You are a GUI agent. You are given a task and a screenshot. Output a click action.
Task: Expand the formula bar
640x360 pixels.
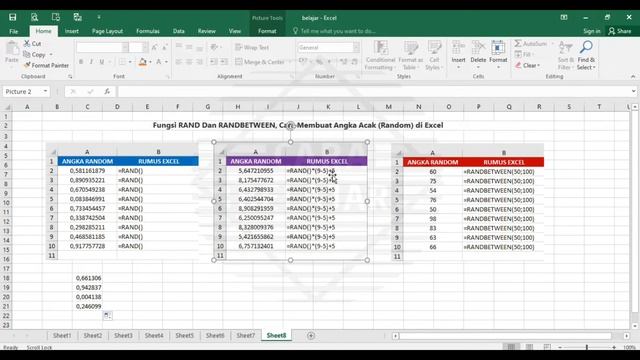633,91
